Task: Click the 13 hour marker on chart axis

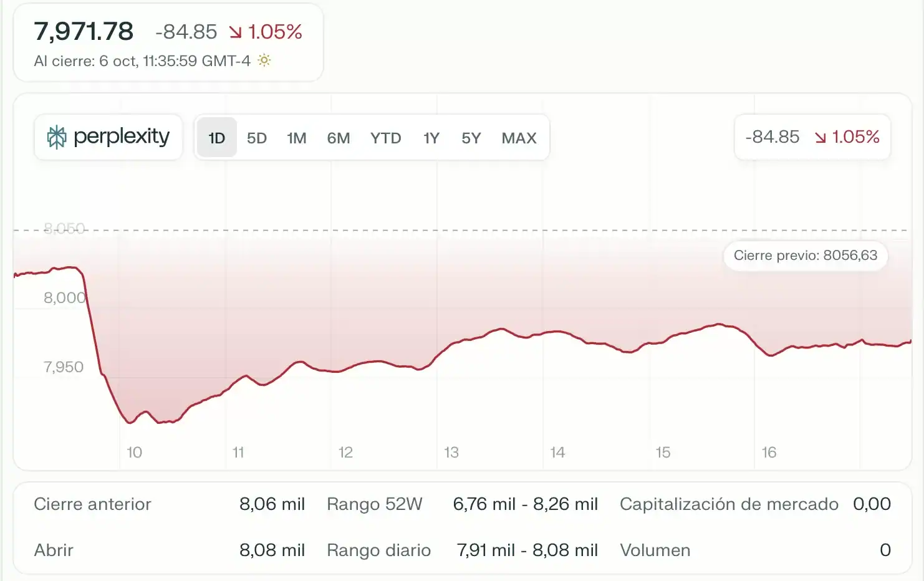Action: (451, 453)
